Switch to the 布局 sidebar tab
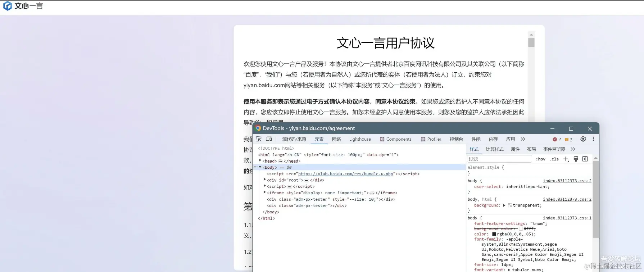 coord(531,149)
